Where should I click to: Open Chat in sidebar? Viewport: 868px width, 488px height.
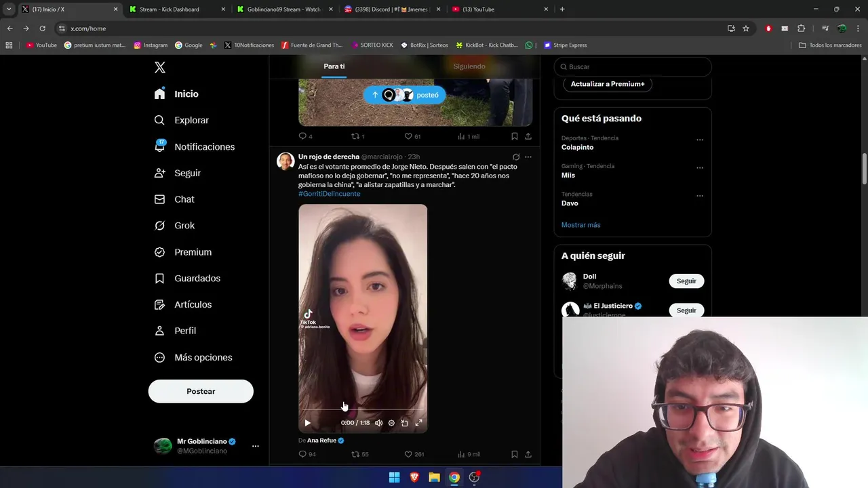(x=174, y=199)
